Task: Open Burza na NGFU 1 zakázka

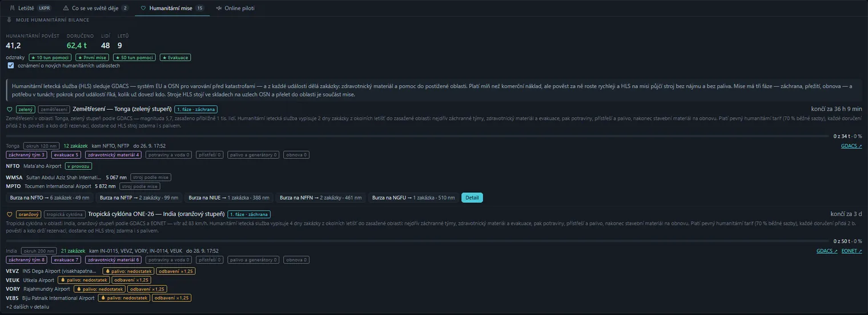Action: (x=413, y=198)
